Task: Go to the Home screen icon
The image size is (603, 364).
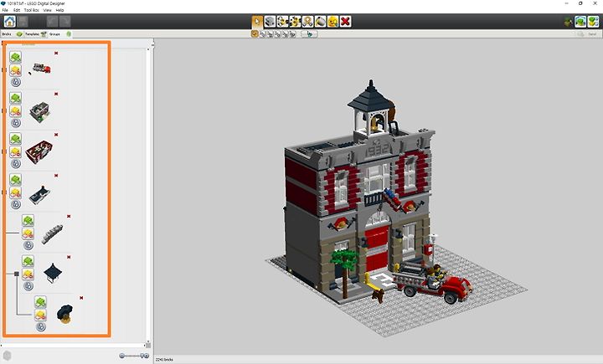Action: (x=9, y=22)
